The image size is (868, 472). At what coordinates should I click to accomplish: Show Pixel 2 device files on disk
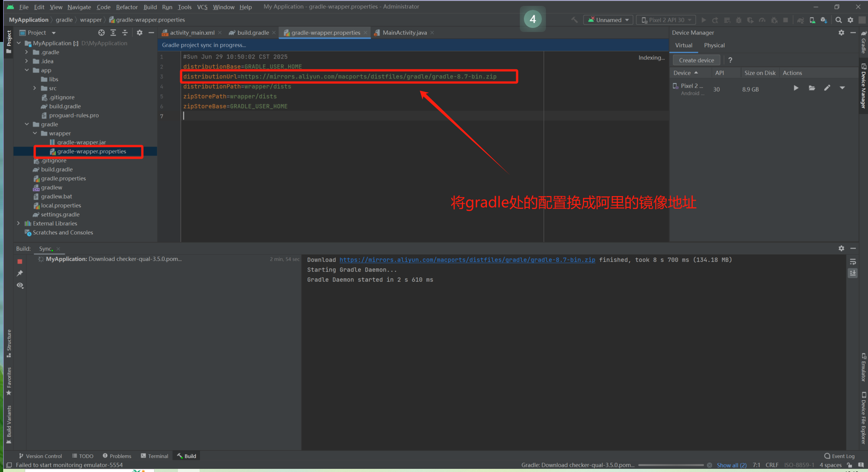(812, 88)
